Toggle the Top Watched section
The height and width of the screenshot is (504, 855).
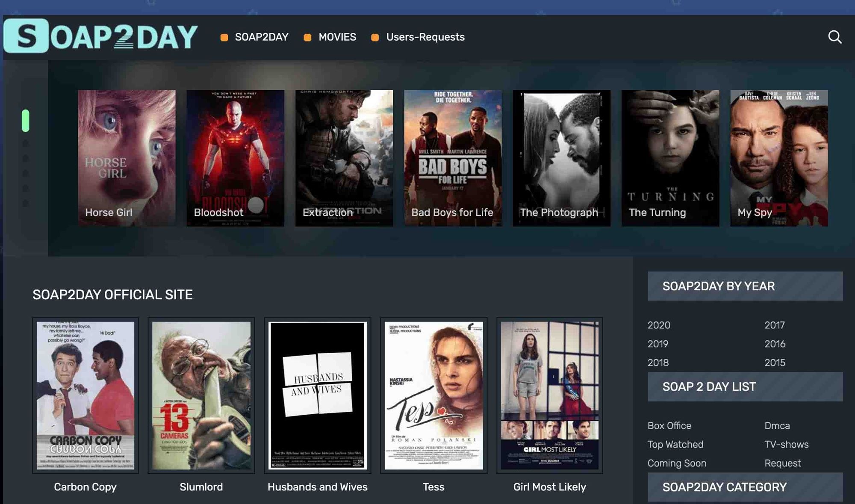tap(675, 444)
